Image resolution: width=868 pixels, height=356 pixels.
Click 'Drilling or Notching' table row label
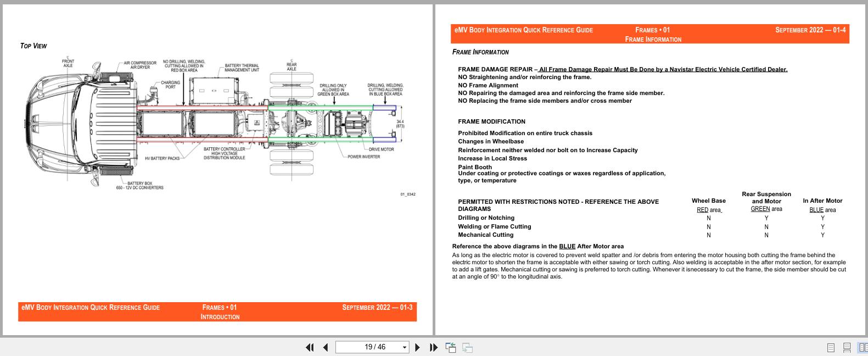[486, 218]
